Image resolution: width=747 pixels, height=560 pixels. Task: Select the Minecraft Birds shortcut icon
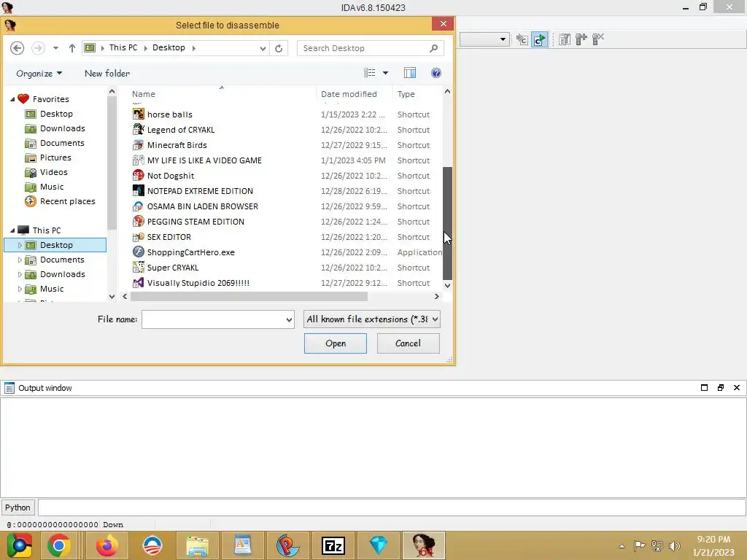[138, 145]
